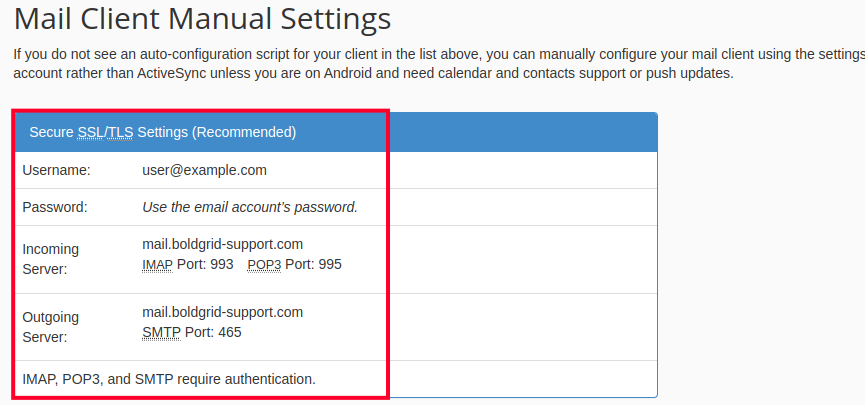Select the Incoming Server label
Image resolution: width=865 pixels, height=405 pixels.
point(50,259)
